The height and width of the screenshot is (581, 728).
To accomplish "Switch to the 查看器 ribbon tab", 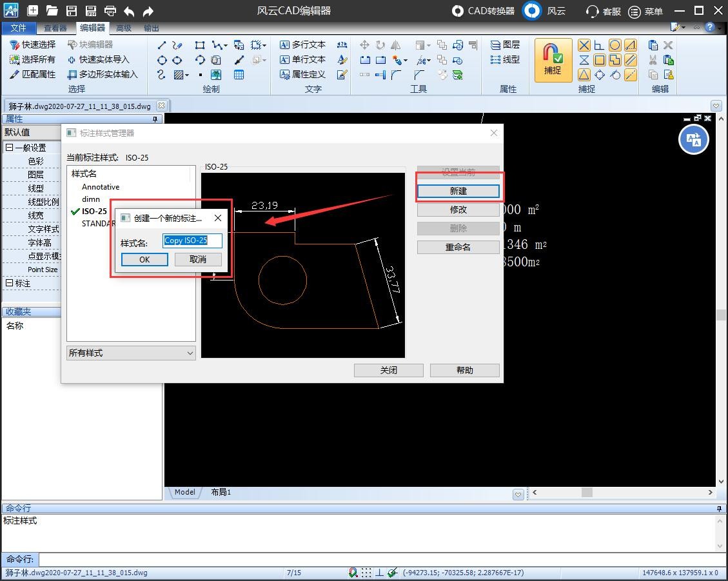I will click(x=55, y=28).
